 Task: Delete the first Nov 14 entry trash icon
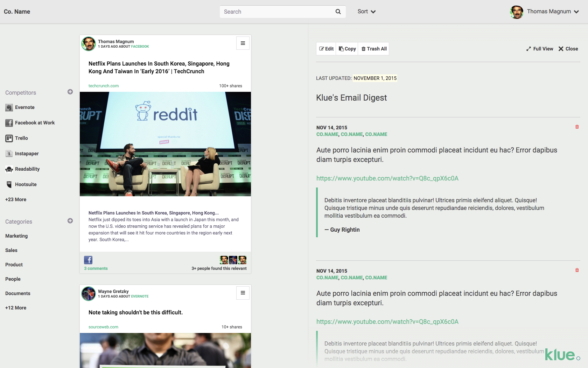coord(577,127)
